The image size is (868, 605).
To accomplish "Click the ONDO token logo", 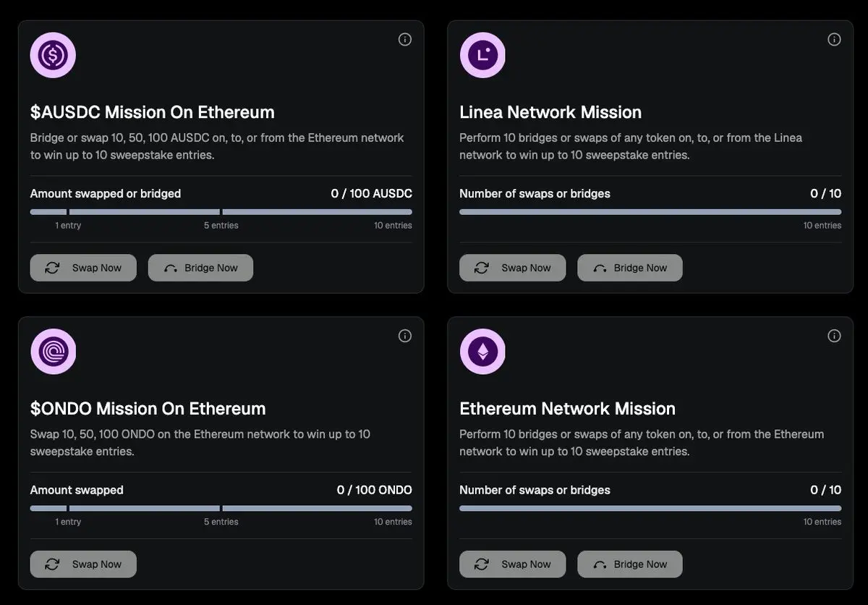I will [53, 352].
